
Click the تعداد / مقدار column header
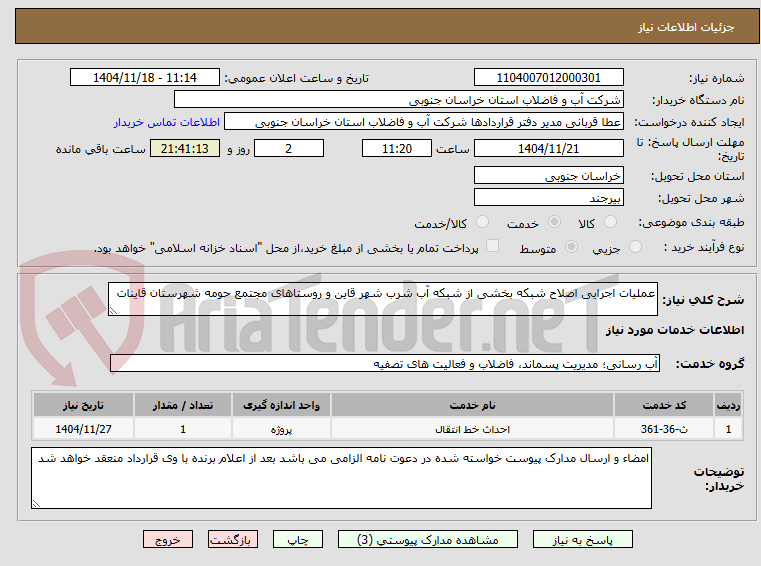point(182,405)
